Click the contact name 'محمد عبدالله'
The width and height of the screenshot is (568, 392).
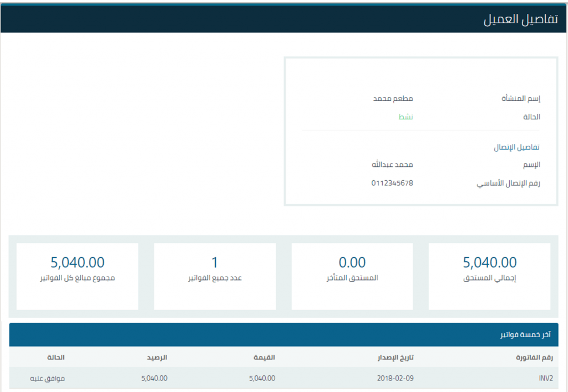[392, 165]
